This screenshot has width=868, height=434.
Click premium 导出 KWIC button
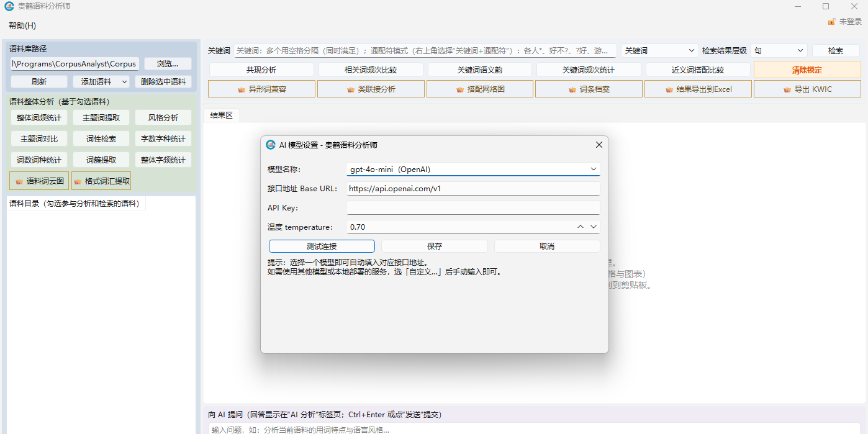tap(807, 89)
